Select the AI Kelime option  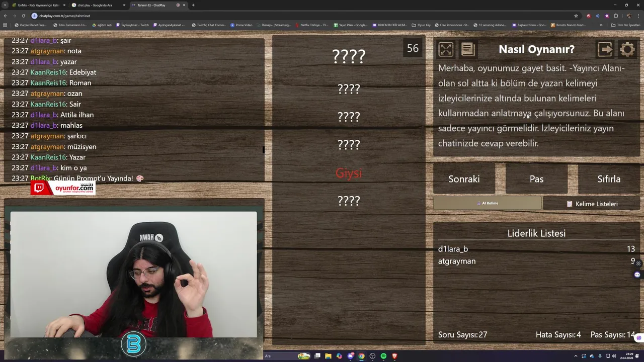click(x=487, y=203)
